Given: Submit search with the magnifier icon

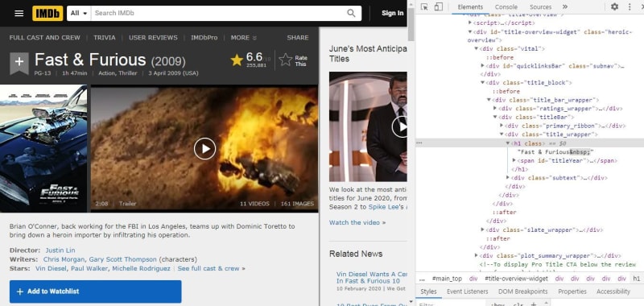Looking at the screenshot, I should [351, 13].
